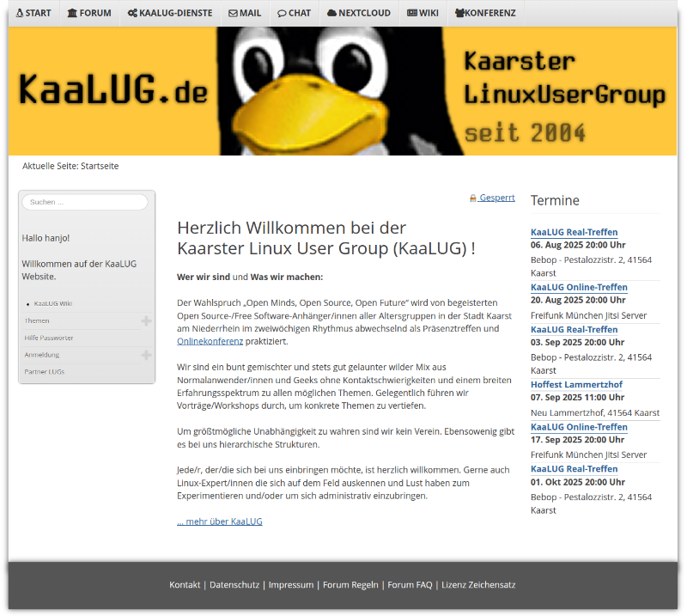Open KaaLUG Online-Treffen on 17. Sep

[x=579, y=427]
